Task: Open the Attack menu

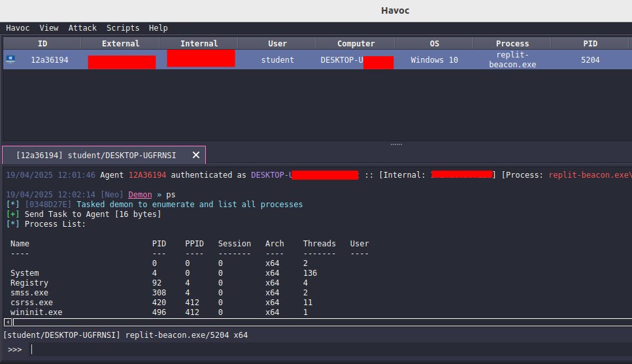Action: pos(82,28)
